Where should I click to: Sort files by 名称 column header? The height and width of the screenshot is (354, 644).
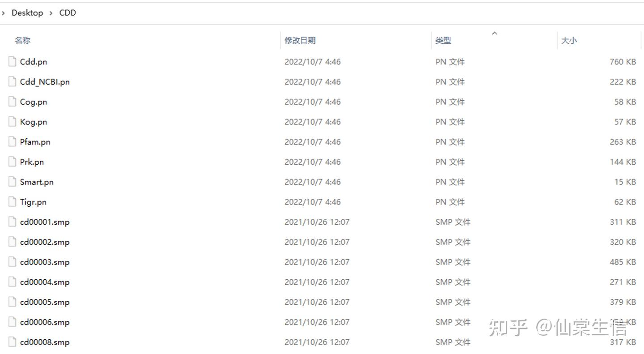coord(23,40)
